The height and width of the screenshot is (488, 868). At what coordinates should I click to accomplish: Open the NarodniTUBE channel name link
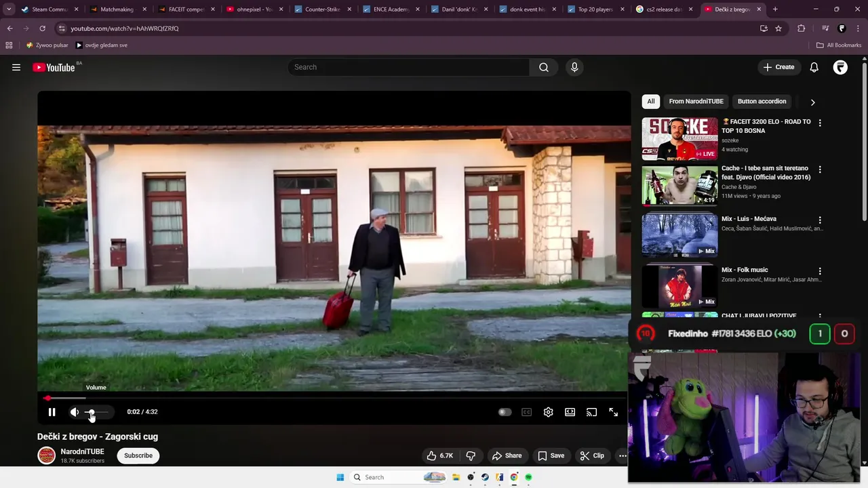tap(82, 451)
